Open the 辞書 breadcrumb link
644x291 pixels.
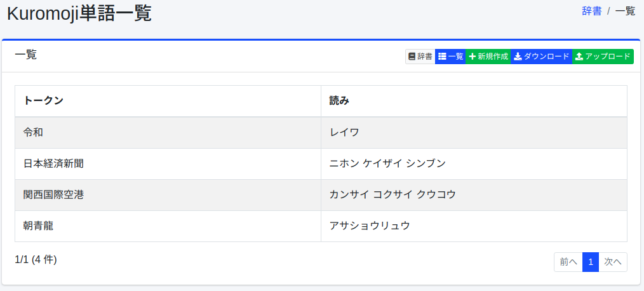pos(591,11)
